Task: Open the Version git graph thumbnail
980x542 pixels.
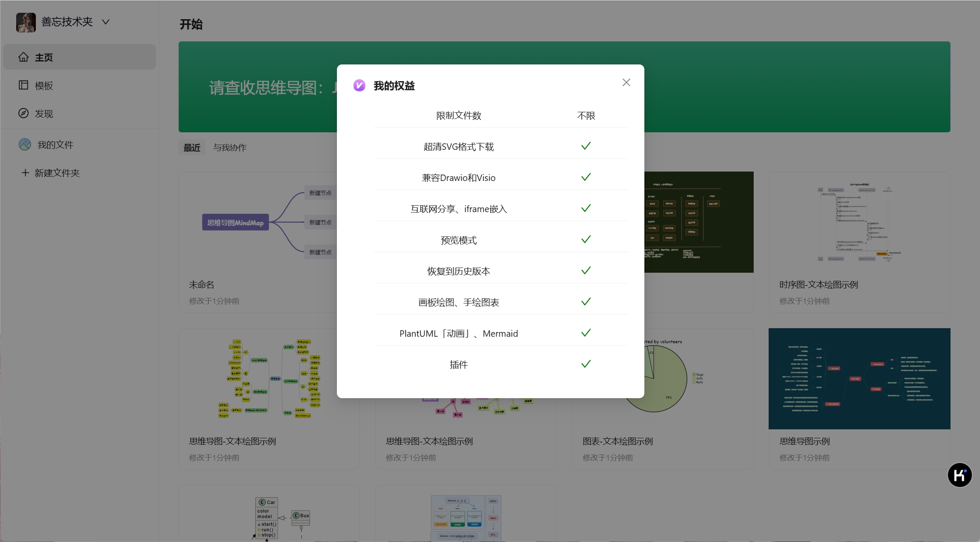Action: [x=466, y=513]
